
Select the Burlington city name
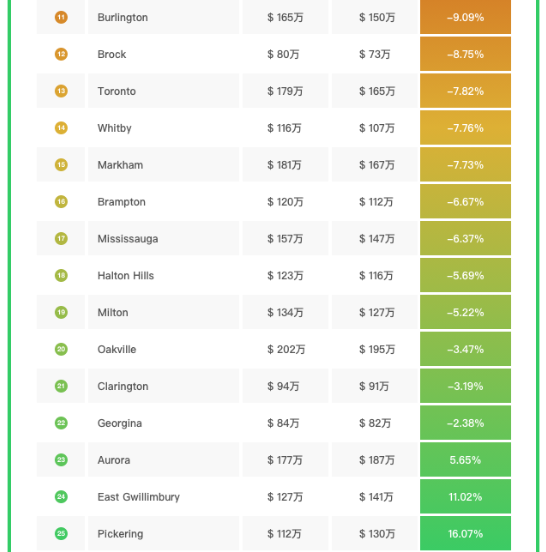123,18
